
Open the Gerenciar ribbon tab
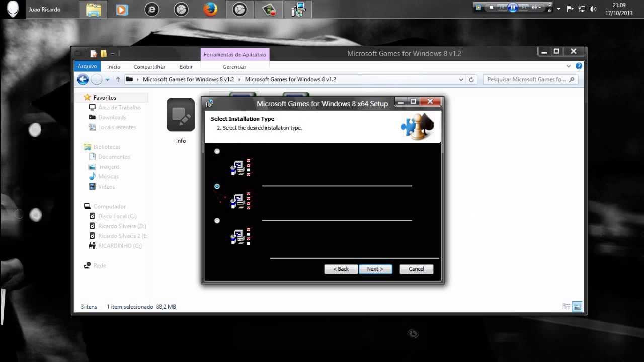(x=234, y=67)
